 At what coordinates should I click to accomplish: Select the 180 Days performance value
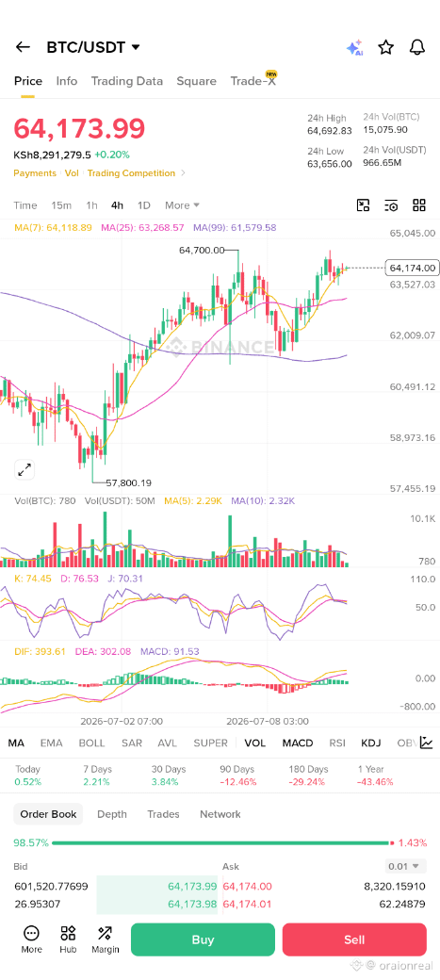pyautogui.click(x=308, y=782)
